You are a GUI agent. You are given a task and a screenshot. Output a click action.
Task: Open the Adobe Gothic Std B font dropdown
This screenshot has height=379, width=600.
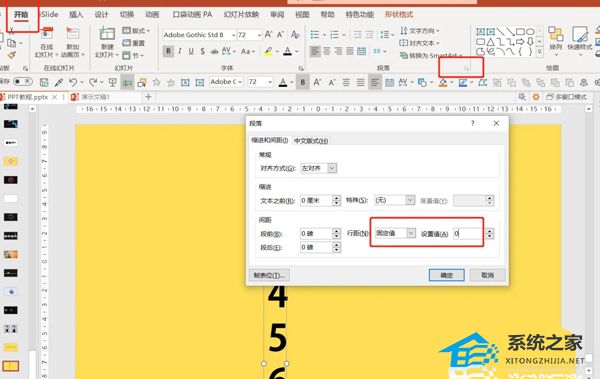coord(233,35)
